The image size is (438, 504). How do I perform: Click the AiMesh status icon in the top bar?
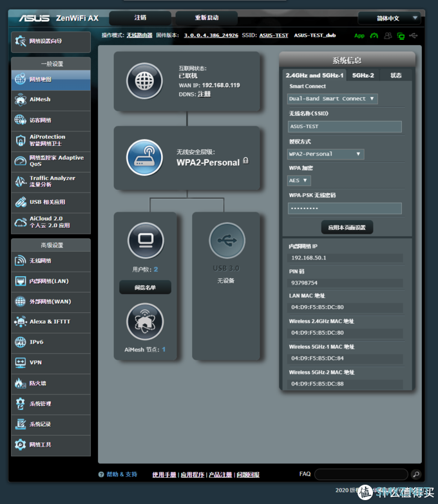(x=374, y=35)
